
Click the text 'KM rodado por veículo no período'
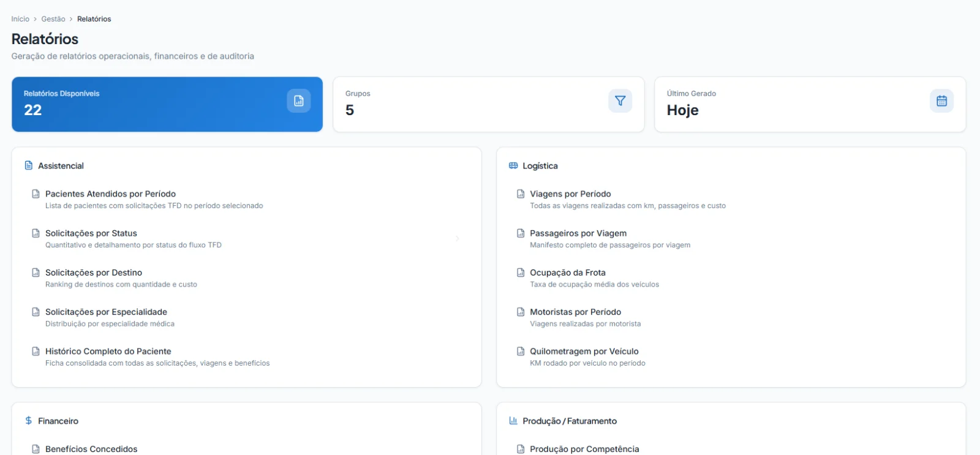[587, 363]
